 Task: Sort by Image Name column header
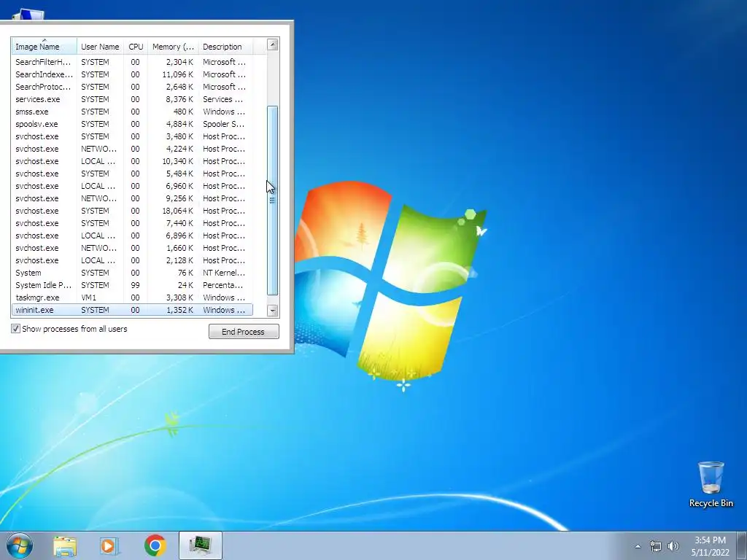click(x=44, y=46)
